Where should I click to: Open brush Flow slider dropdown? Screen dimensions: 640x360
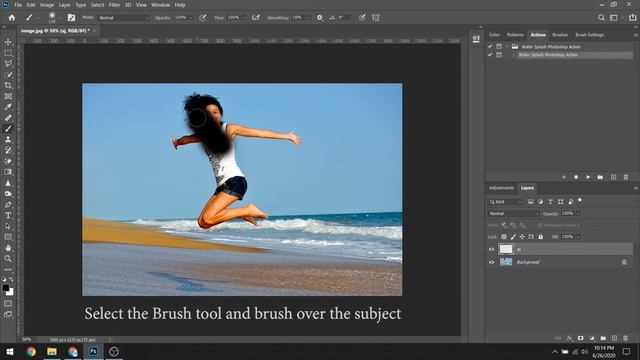coord(244,18)
